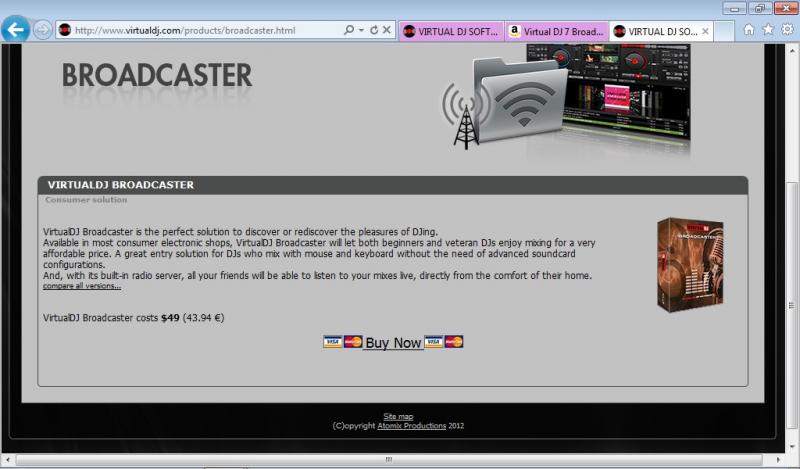
Task: Click the folder and radio tower banner image
Action: click(565, 98)
